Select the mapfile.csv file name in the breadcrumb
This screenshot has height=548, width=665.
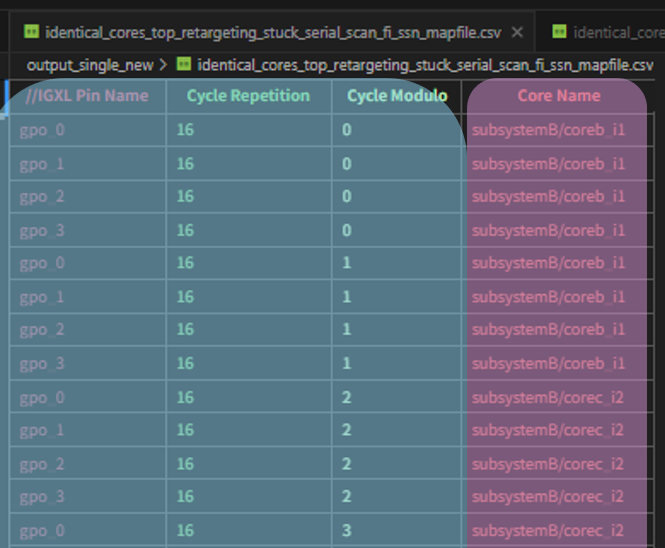tap(425, 65)
